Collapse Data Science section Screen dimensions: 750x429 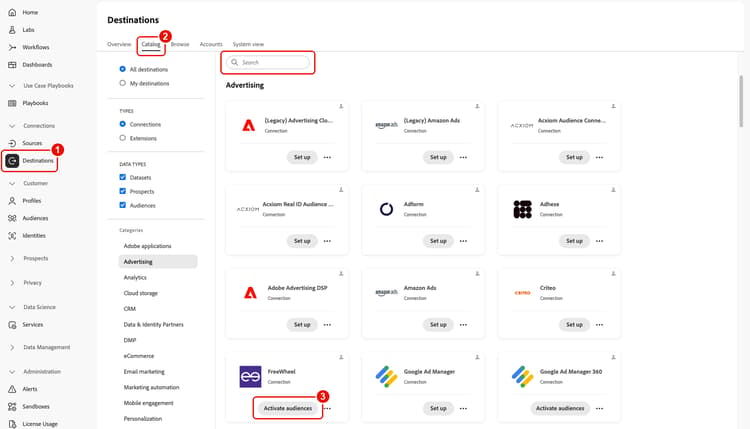point(12,307)
